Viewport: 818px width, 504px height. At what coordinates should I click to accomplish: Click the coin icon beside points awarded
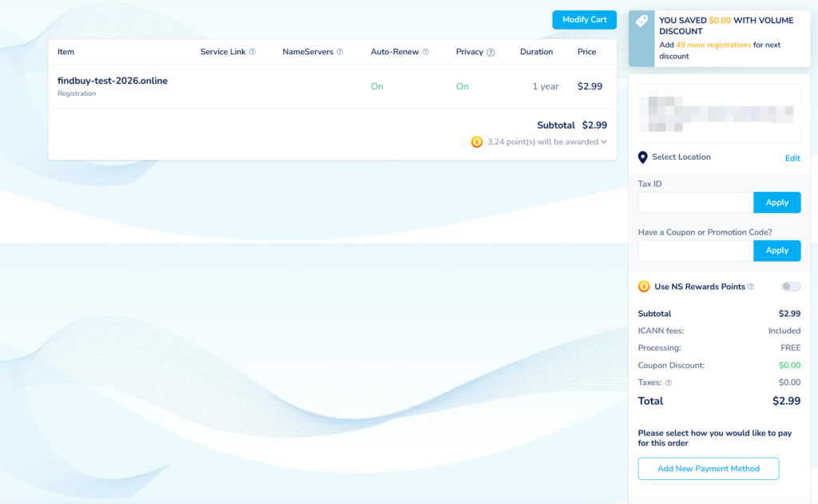tap(476, 141)
